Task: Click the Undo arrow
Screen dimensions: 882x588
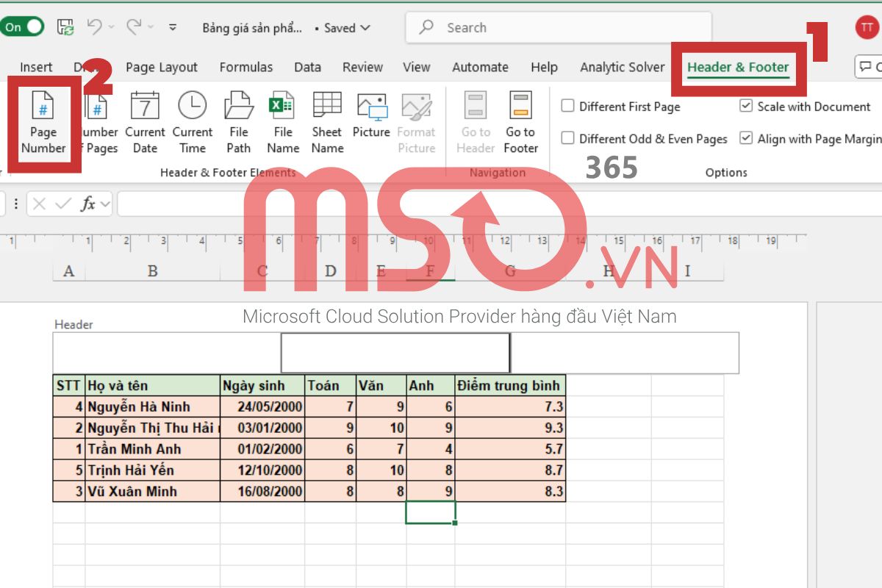Action: point(94,27)
